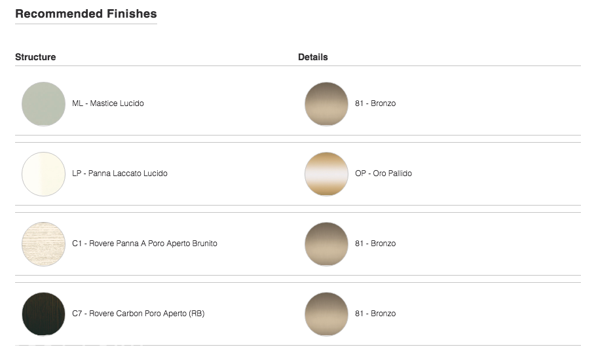
Task: Click the OP - Oro Pallido label
Action: point(384,173)
